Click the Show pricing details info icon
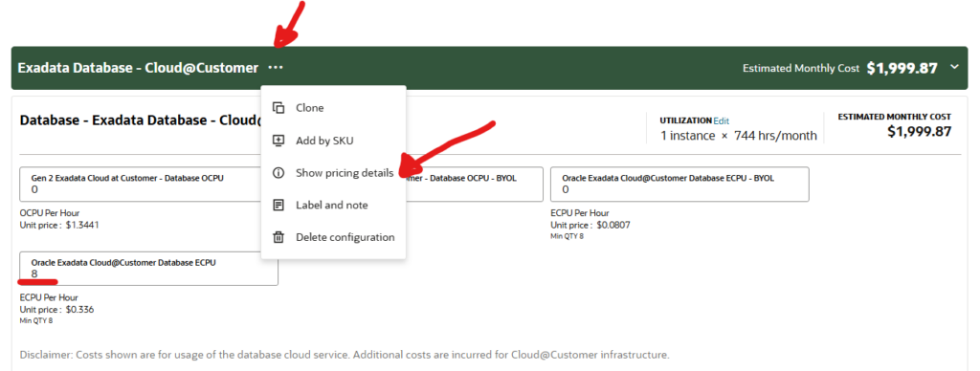 tap(278, 173)
